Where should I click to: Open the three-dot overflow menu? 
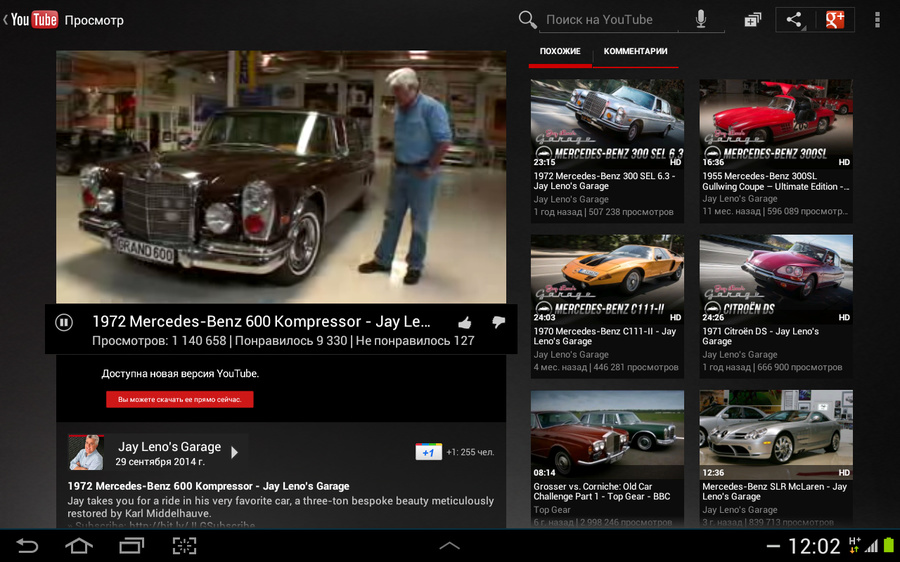(876, 20)
